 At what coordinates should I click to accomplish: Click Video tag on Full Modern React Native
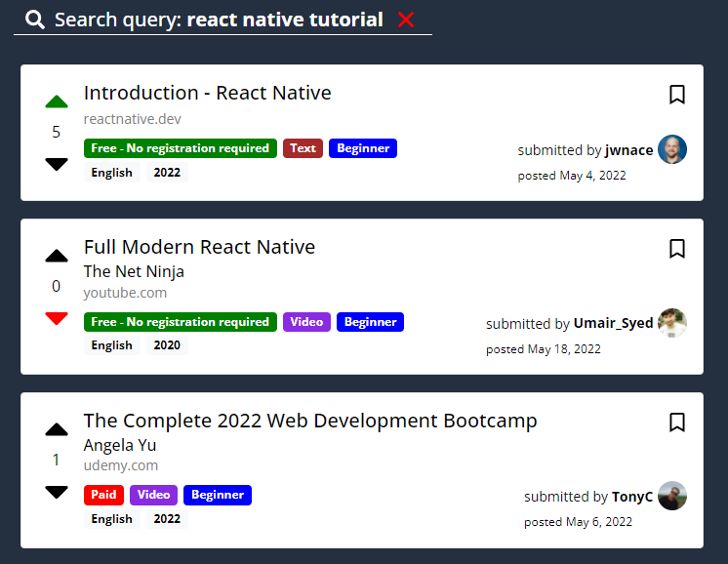click(306, 322)
